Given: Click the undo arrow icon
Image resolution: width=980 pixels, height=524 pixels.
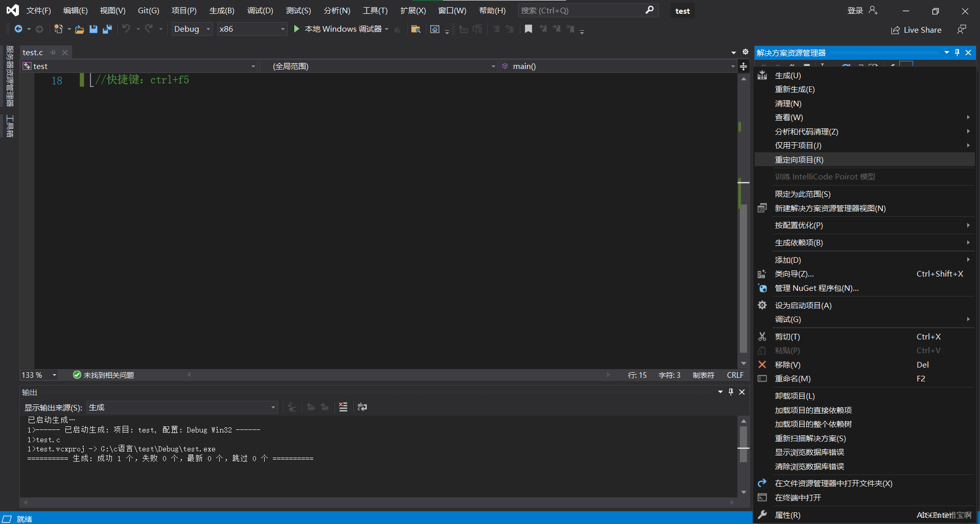Looking at the screenshot, I should click(x=126, y=29).
